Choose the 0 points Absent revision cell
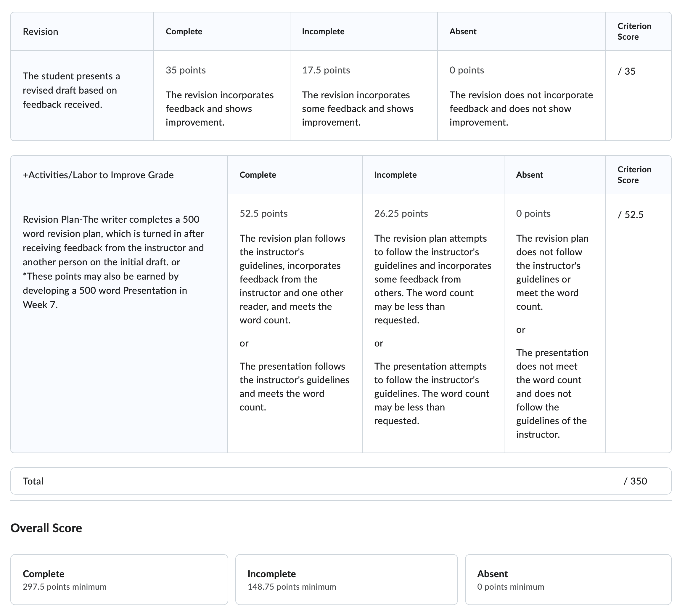 521,96
